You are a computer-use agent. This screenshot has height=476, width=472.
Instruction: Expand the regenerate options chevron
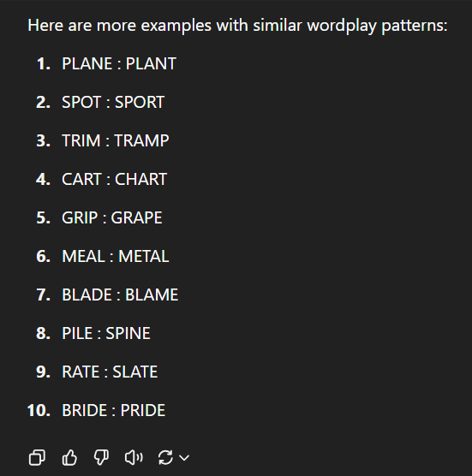[184, 457]
